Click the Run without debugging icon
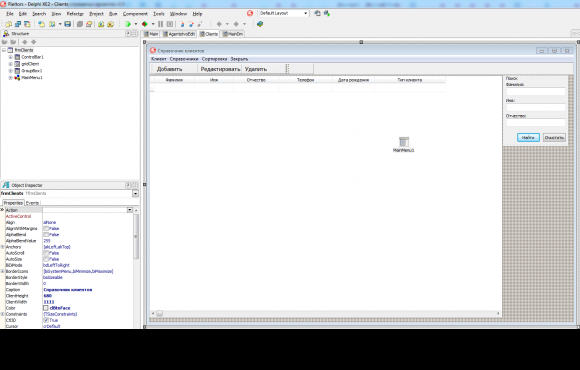The width and height of the screenshot is (580, 370). [145, 24]
